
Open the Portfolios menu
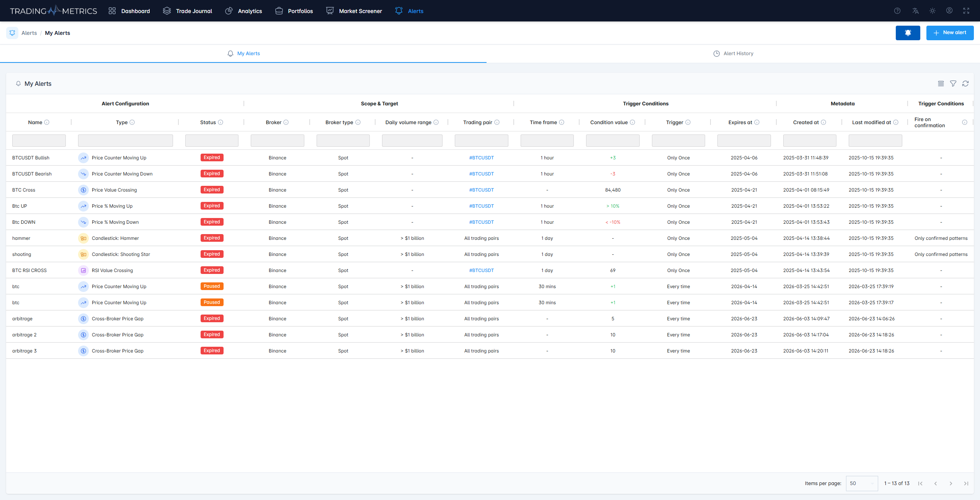pos(294,11)
